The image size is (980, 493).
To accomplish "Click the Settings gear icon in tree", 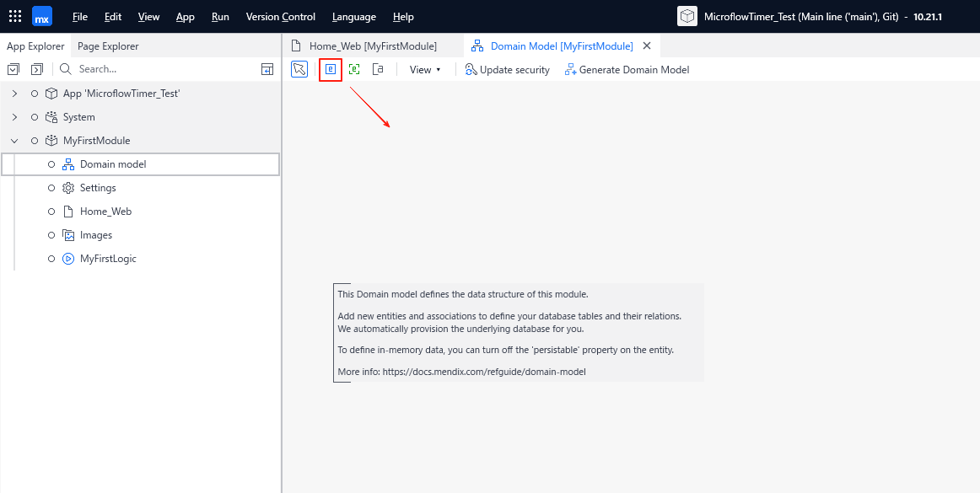I will tap(68, 188).
